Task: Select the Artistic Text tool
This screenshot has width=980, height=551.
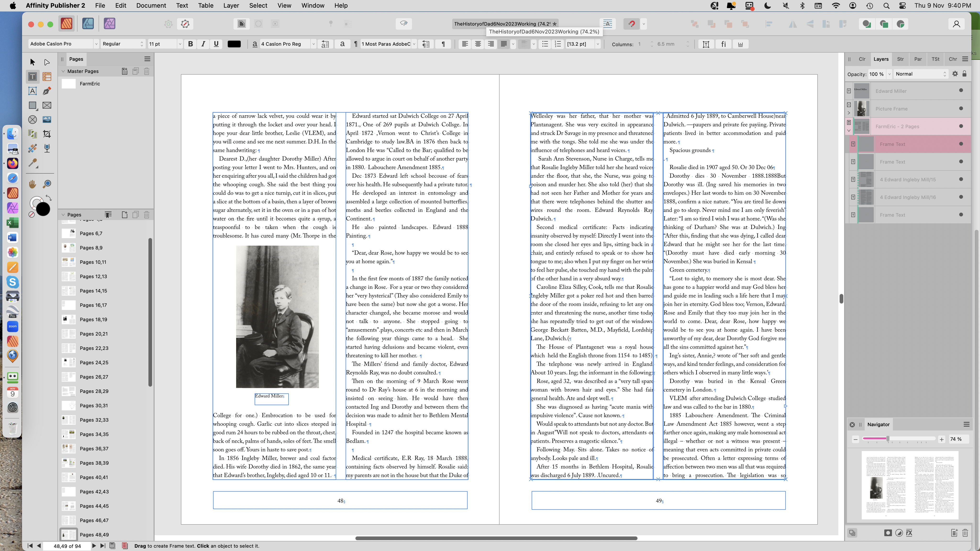Action: pos(32,91)
